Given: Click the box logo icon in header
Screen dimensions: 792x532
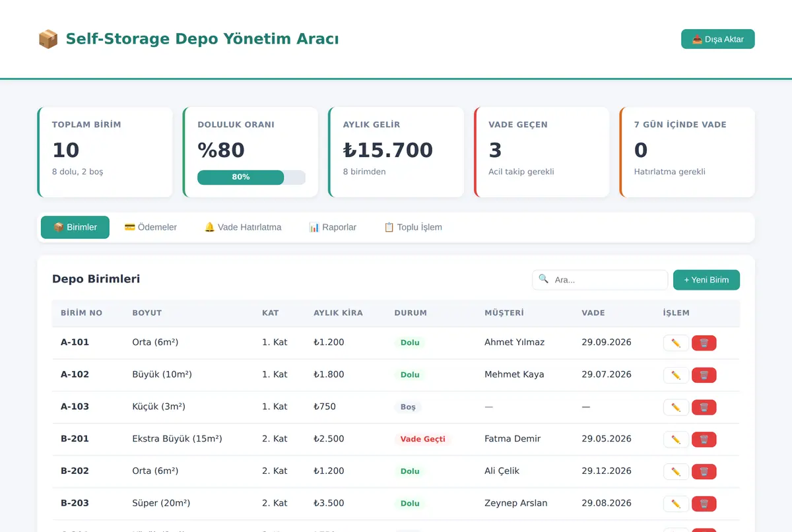Looking at the screenshot, I should tap(48, 39).
